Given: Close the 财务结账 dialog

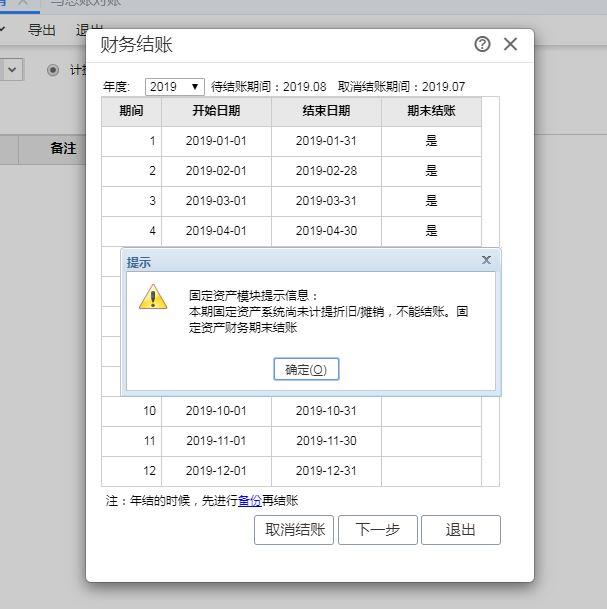Looking at the screenshot, I should click(510, 44).
